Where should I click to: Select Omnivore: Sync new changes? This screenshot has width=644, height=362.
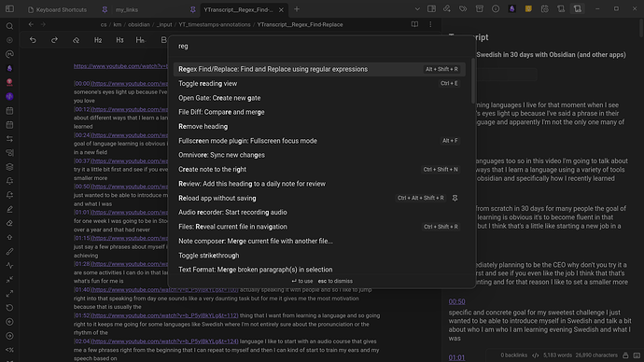[x=319, y=155]
